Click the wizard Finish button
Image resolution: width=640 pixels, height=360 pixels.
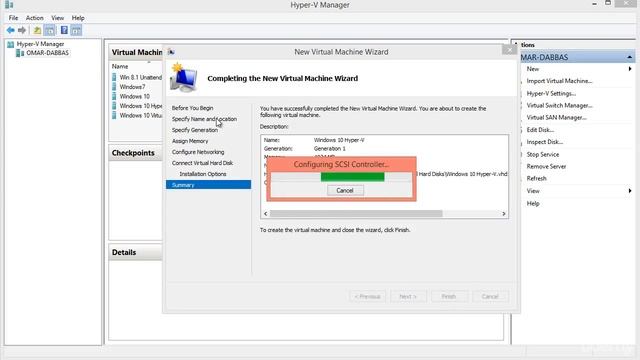click(x=449, y=296)
